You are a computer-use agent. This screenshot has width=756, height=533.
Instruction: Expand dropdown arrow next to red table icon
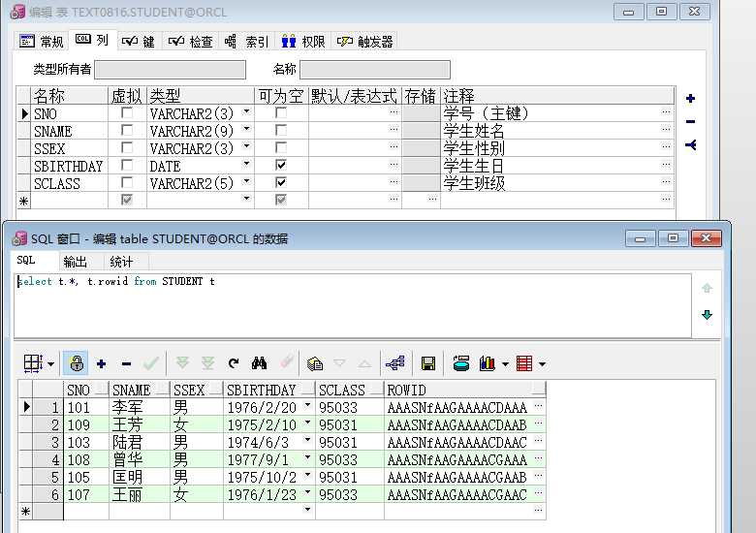(542, 363)
